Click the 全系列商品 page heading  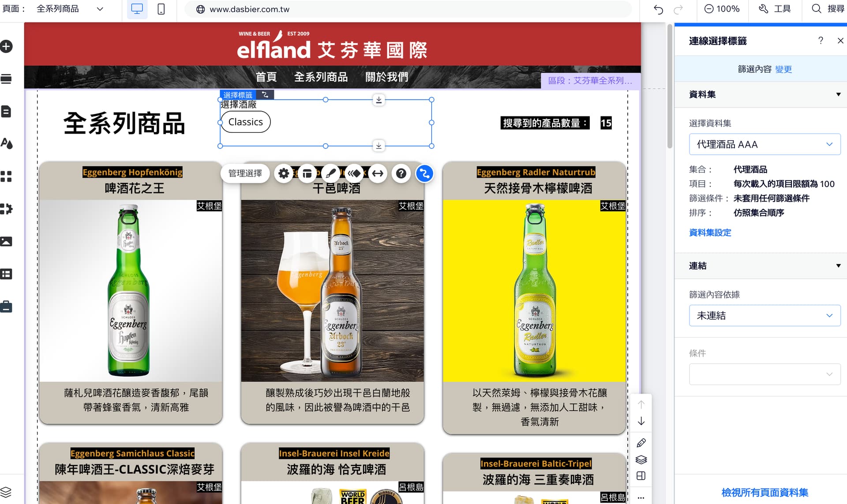tap(124, 123)
